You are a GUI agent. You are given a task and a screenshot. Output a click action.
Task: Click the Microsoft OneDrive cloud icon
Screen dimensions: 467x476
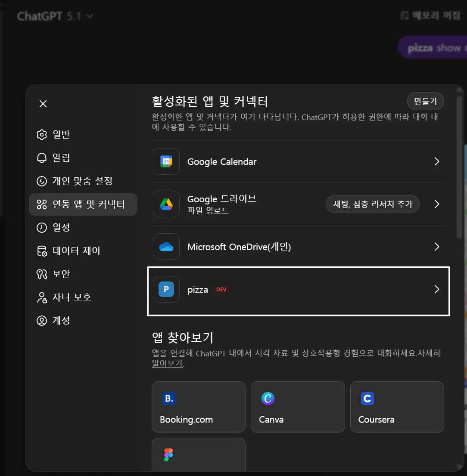[x=166, y=247]
